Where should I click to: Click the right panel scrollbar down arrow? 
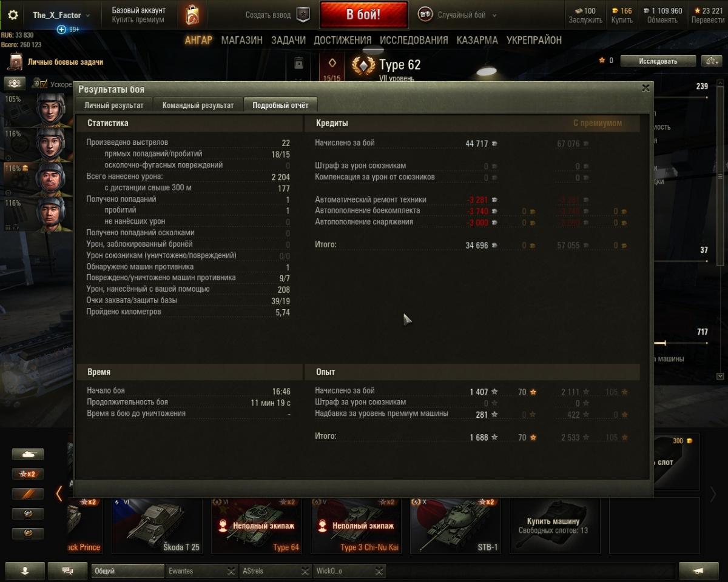[x=721, y=376]
